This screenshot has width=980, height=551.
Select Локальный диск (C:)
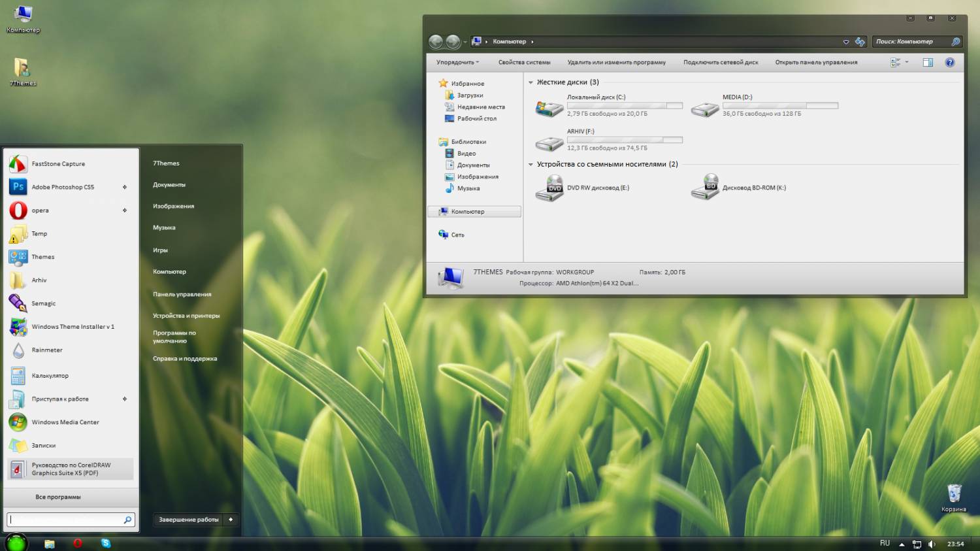point(609,105)
